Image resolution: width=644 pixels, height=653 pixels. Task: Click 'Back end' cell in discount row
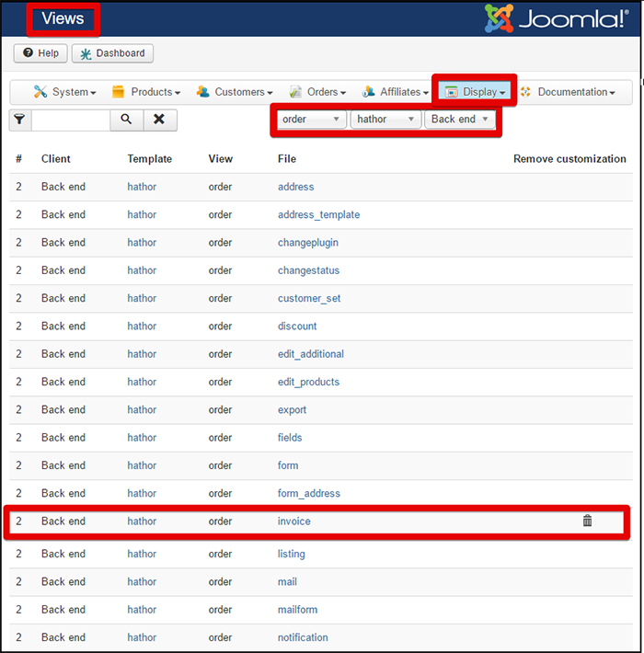[x=63, y=326]
